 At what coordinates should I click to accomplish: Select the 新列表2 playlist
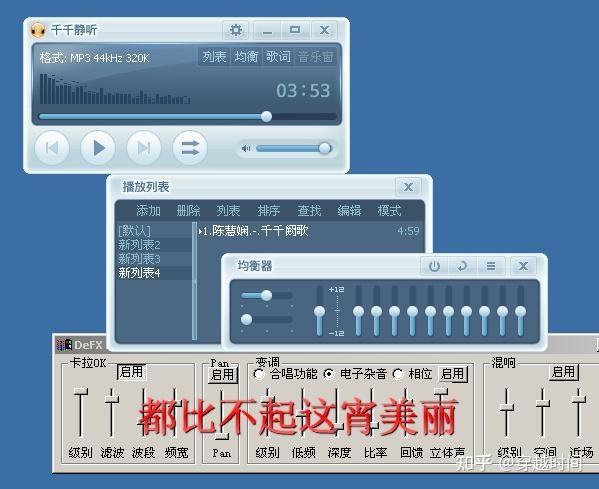pos(154,244)
